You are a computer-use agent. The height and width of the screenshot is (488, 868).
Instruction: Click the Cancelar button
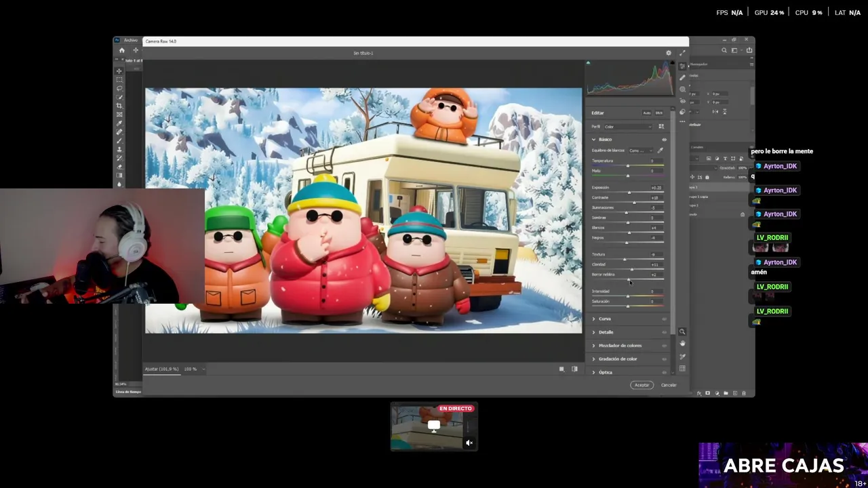(x=669, y=385)
